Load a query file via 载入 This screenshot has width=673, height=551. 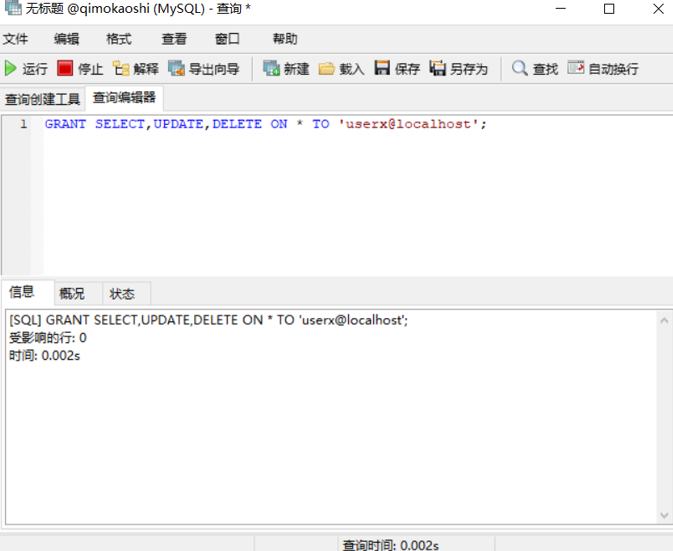pyautogui.click(x=342, y=69)
